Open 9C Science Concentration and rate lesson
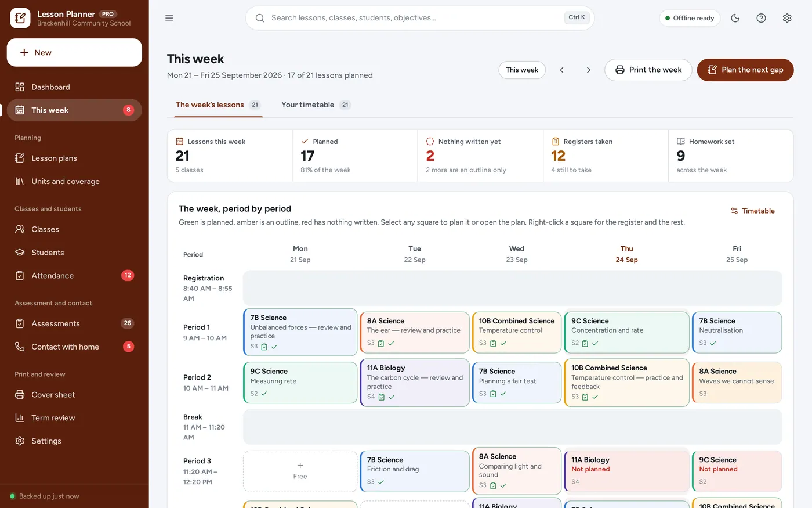The image size is (812, 508). pyautogui.click(x=626, y=332)
